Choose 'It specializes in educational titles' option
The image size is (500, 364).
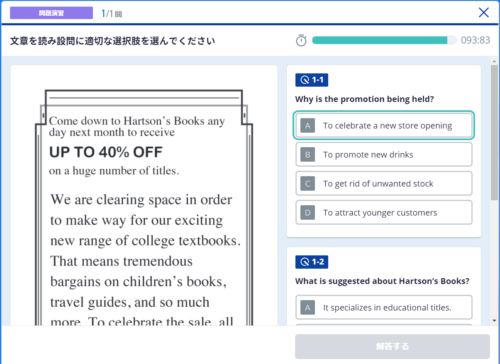[384, 307]
